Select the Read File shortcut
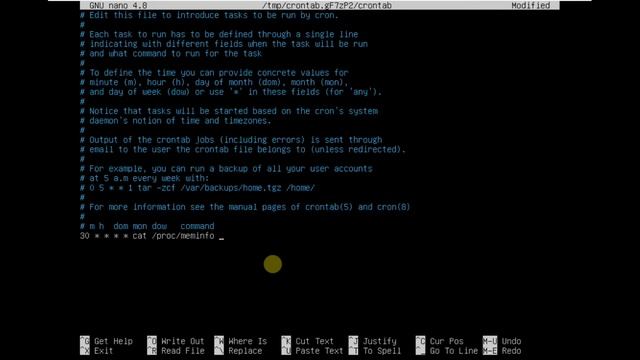Image resolution: width=640 pixels, height=360 pixels. 182,351
